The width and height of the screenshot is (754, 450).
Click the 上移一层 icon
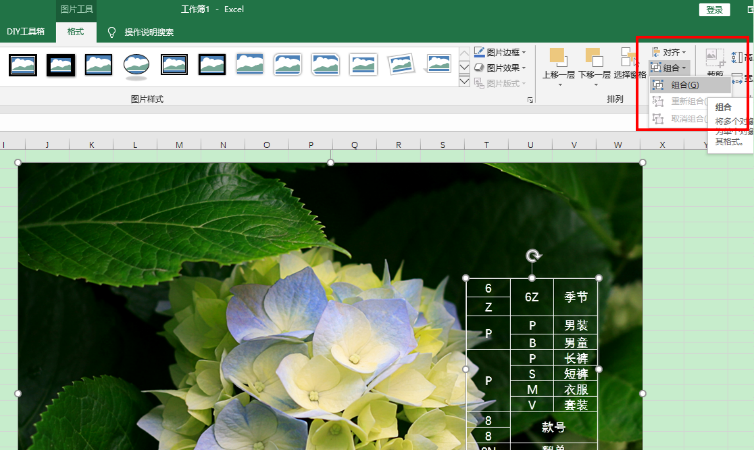[x=558, y=57]
